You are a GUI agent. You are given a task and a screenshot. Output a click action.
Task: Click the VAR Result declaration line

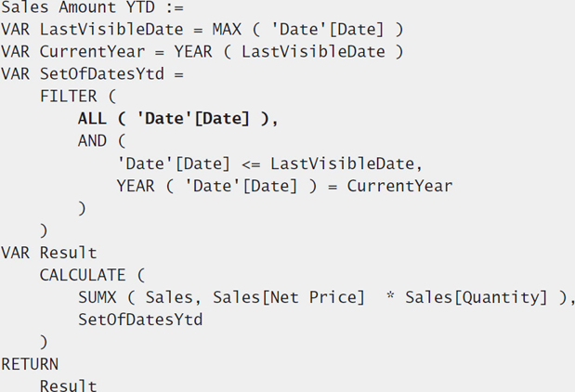coord(49,254)
